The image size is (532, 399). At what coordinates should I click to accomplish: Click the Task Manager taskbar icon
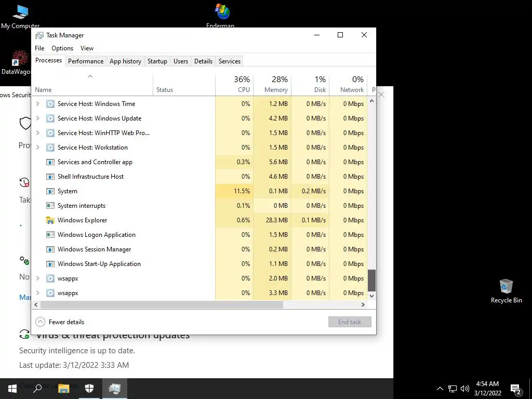115,389
